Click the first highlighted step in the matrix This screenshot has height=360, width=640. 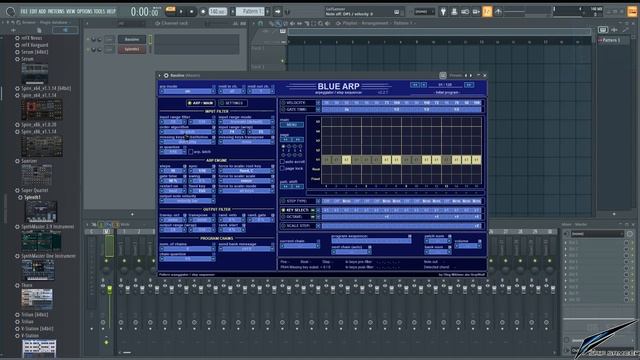(x=347, y=160)
